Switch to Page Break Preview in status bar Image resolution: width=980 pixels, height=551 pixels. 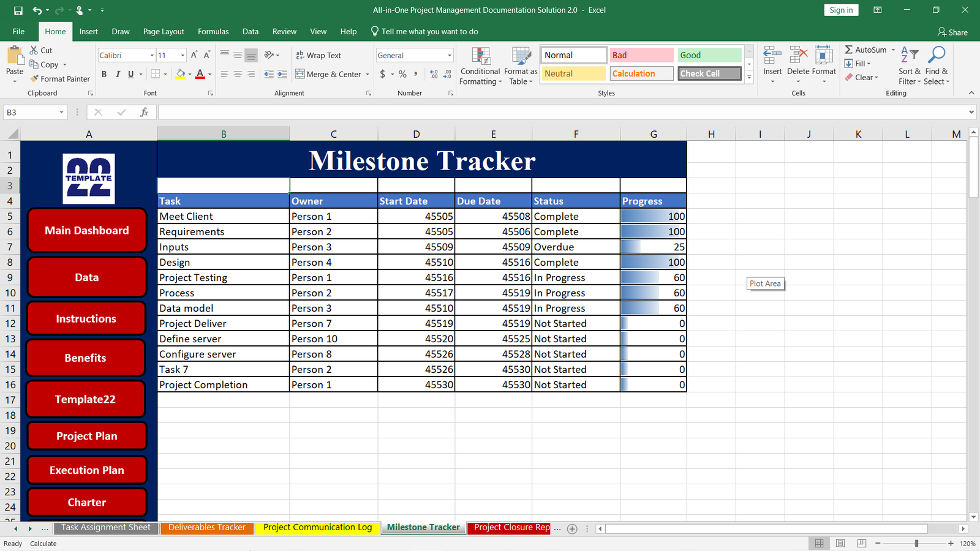click(x=862, y=543)
